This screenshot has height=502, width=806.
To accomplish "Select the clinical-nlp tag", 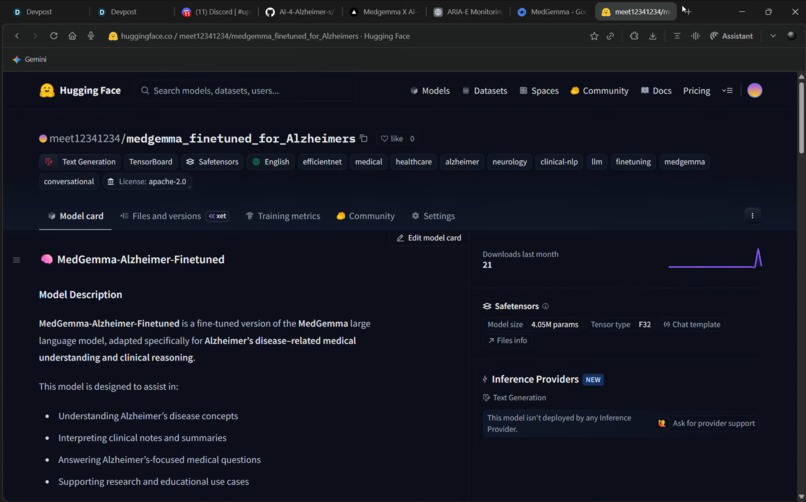I will coord(559,161).
